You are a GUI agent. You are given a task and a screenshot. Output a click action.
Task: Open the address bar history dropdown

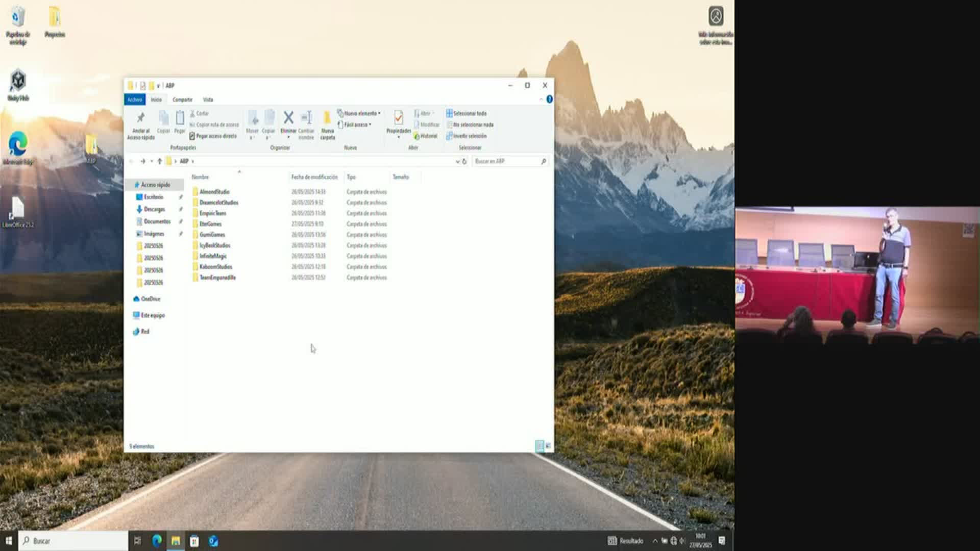(457, 161)
